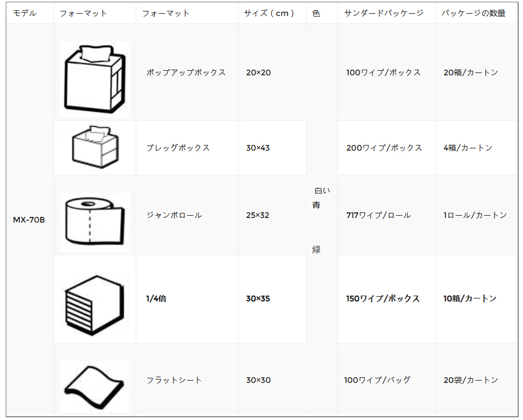Viewport: 523px width, 420px height.
Task: Click the サイズ (cm) column header
Action: [269, 13]
